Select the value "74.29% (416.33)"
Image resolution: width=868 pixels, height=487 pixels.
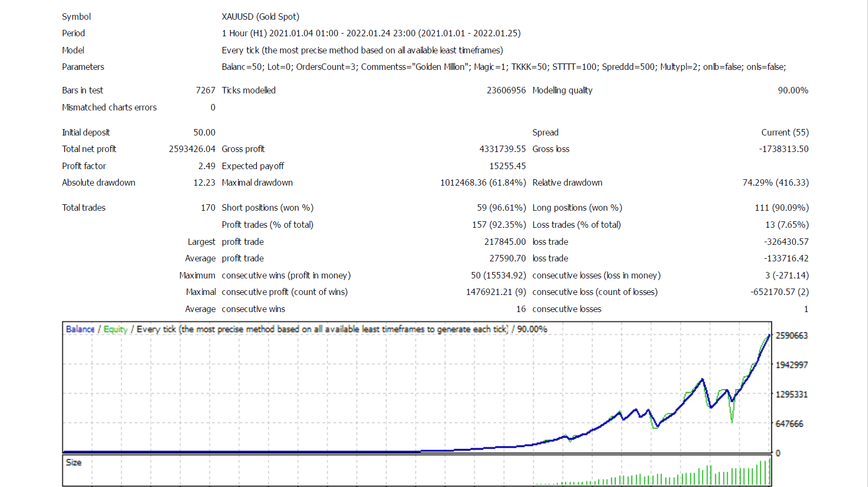point(776,182)
